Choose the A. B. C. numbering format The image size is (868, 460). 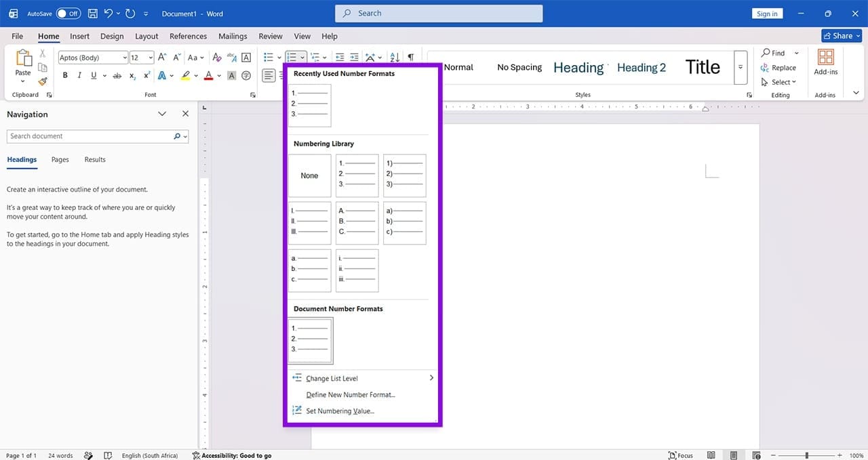point(357,223)
